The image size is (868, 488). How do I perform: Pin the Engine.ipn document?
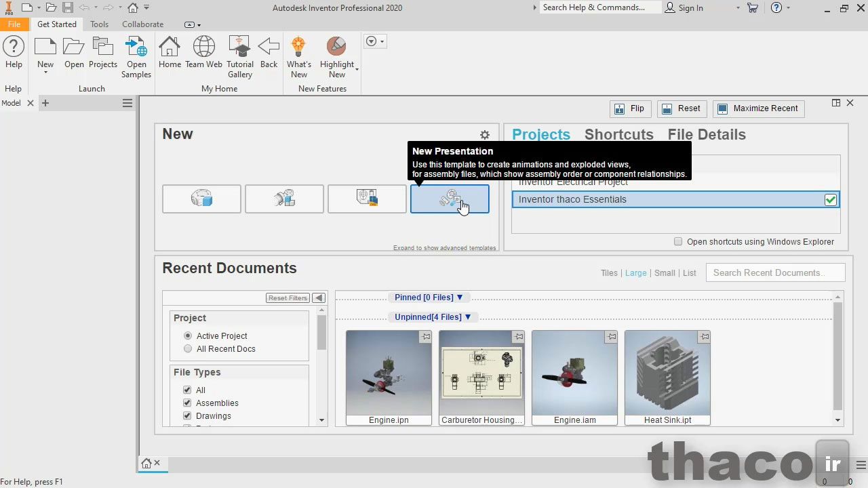tap(425, 336)
